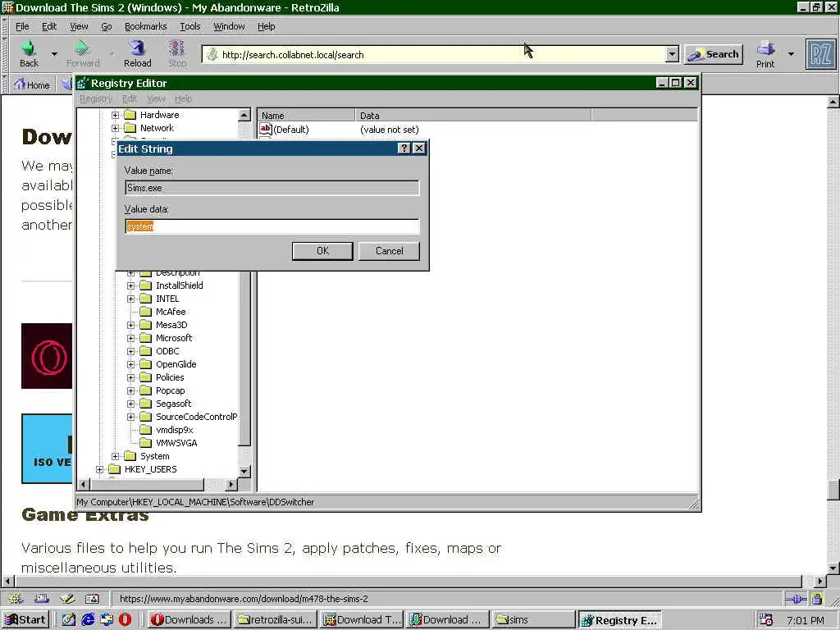Select the McAfee registry key

coord(171,312)
